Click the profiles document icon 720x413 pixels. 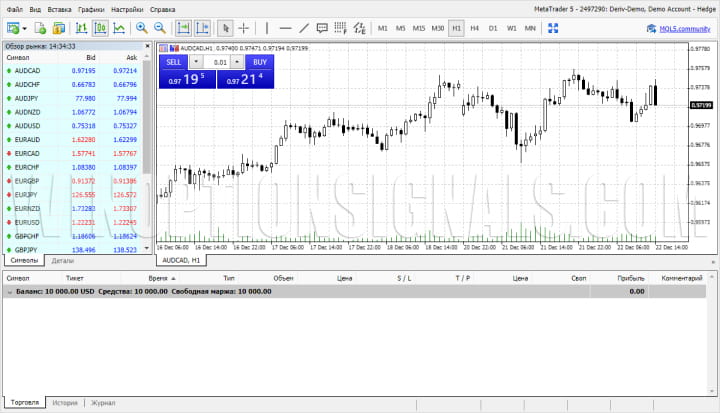point(40,28)
